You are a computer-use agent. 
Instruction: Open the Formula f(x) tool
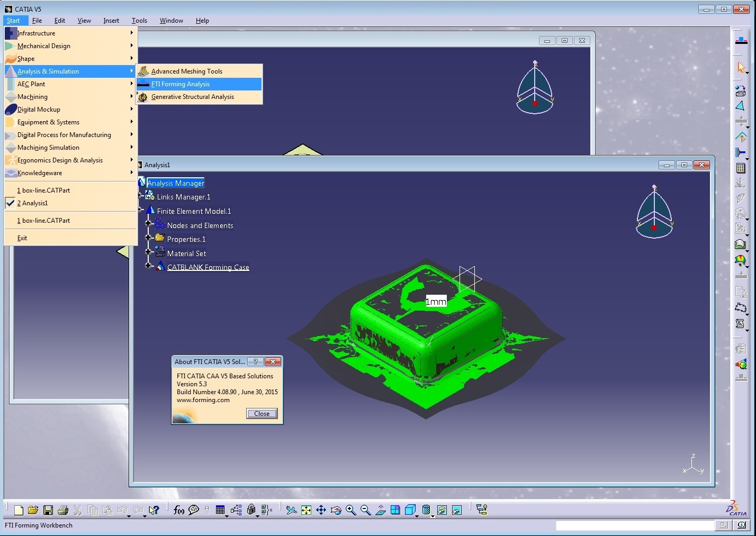pos(179,510)
